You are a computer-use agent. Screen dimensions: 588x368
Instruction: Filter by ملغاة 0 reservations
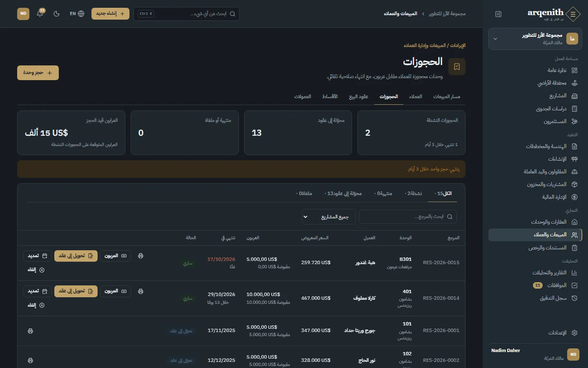304,193
